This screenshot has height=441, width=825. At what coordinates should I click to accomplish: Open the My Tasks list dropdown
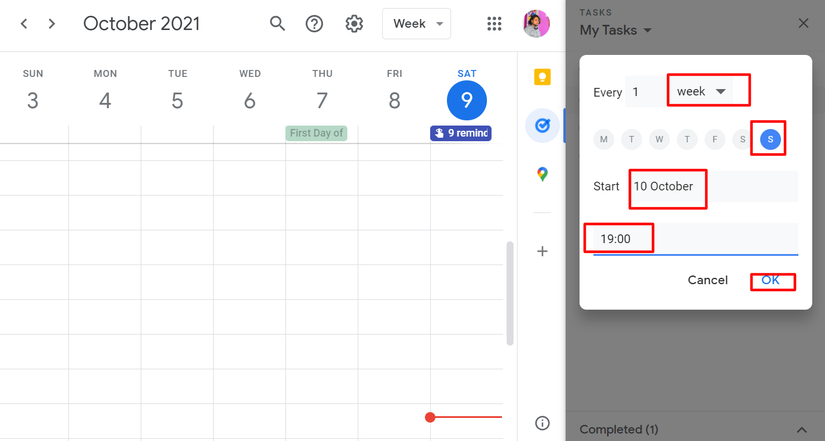coord(616,30)
